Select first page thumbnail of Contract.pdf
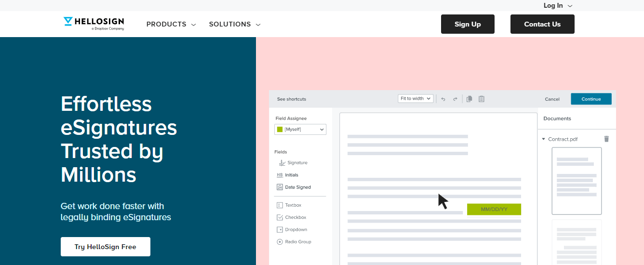The width and height of the screenshot is (644, 265). tap(577, 181)
